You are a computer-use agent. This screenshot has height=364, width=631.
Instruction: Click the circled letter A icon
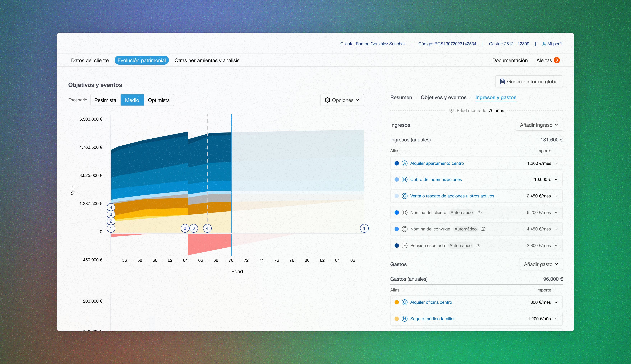click(404, 163)
